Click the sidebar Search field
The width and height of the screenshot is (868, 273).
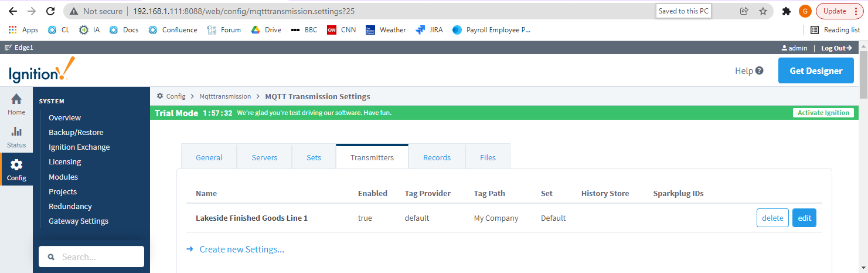(91, 257)
